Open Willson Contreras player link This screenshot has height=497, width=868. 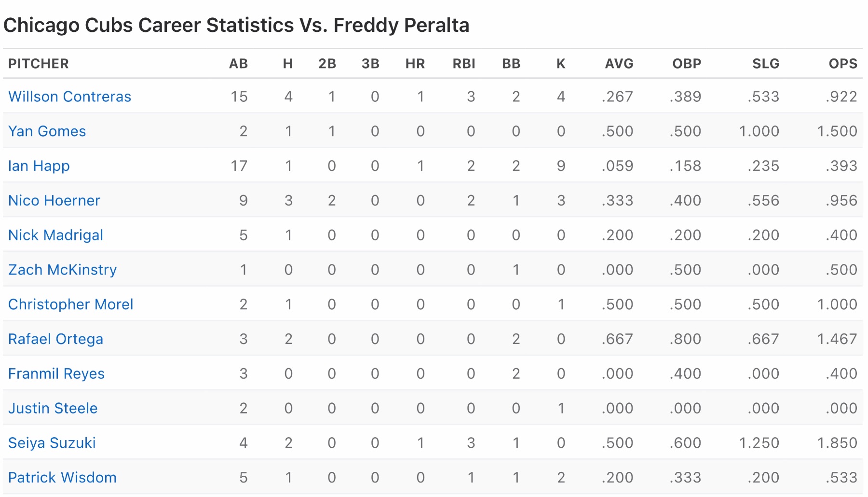[69, 97]
